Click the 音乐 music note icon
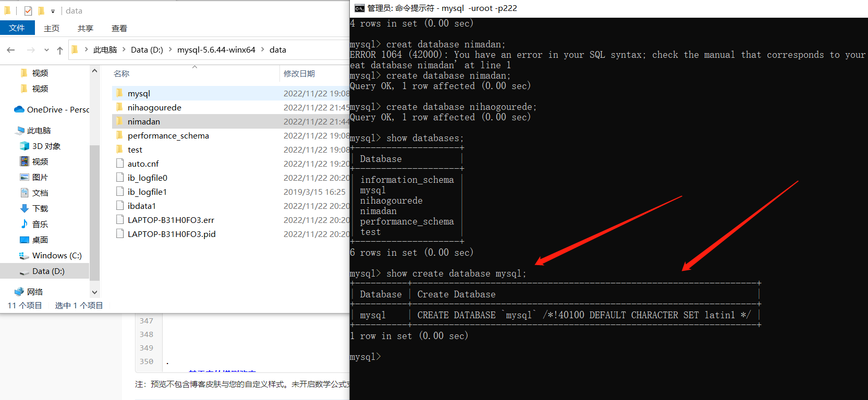868x400 pixels. point(25,224)
